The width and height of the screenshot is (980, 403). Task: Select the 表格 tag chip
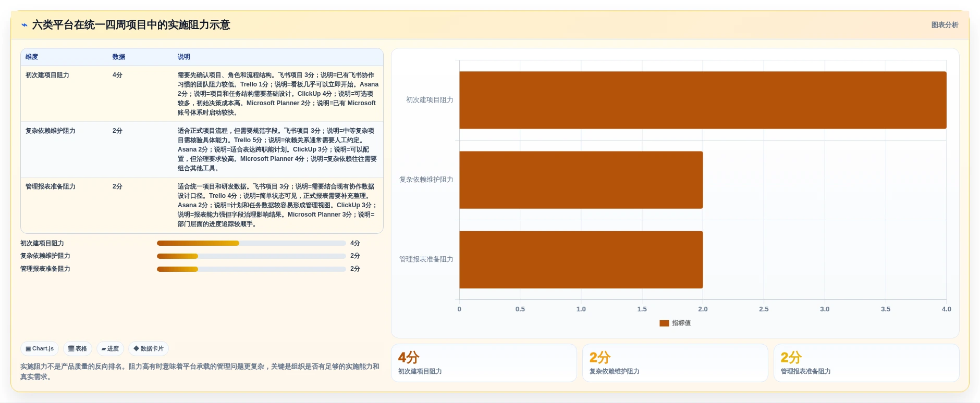pyautogui.click(x=78, y=349)
